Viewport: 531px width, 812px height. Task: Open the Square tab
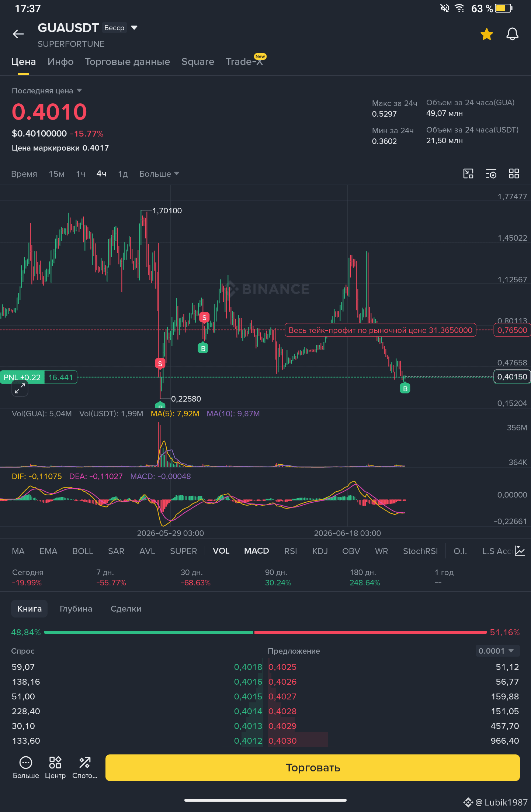[198, 62]
